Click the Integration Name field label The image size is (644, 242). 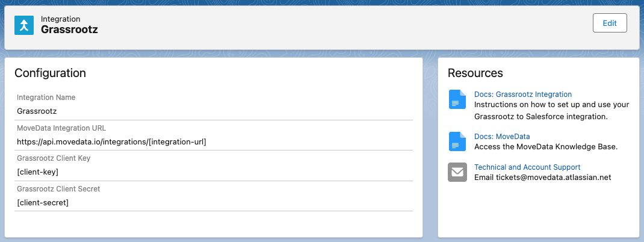[46, 98]
